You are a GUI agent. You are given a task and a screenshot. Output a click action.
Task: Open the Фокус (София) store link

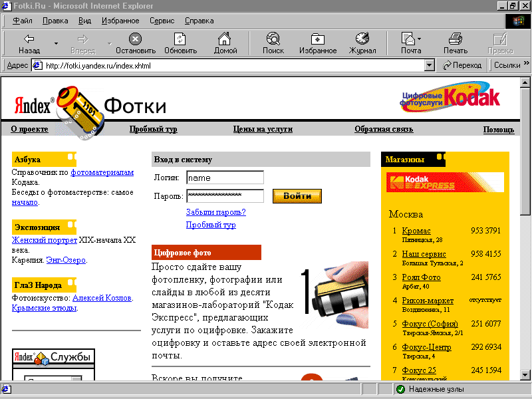(x=430, y=324)
